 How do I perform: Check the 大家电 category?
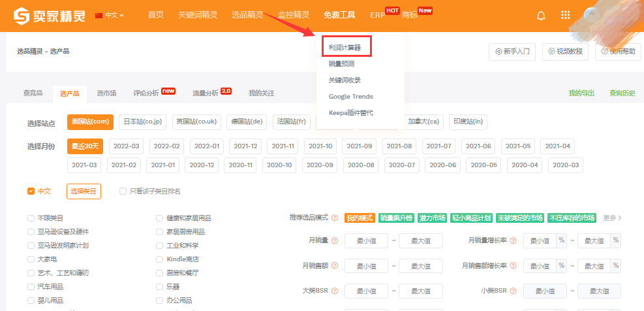(x=31, y=259)
